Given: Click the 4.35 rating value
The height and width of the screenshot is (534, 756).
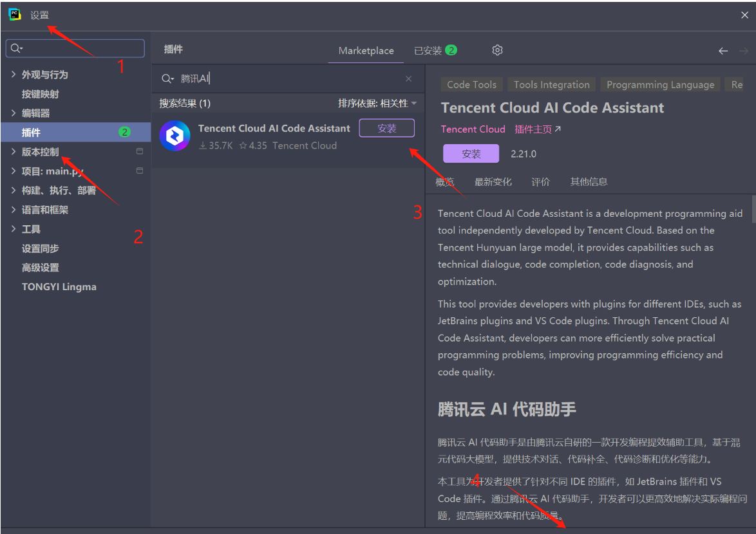Looking at the screenshot, I should point(253,145).
